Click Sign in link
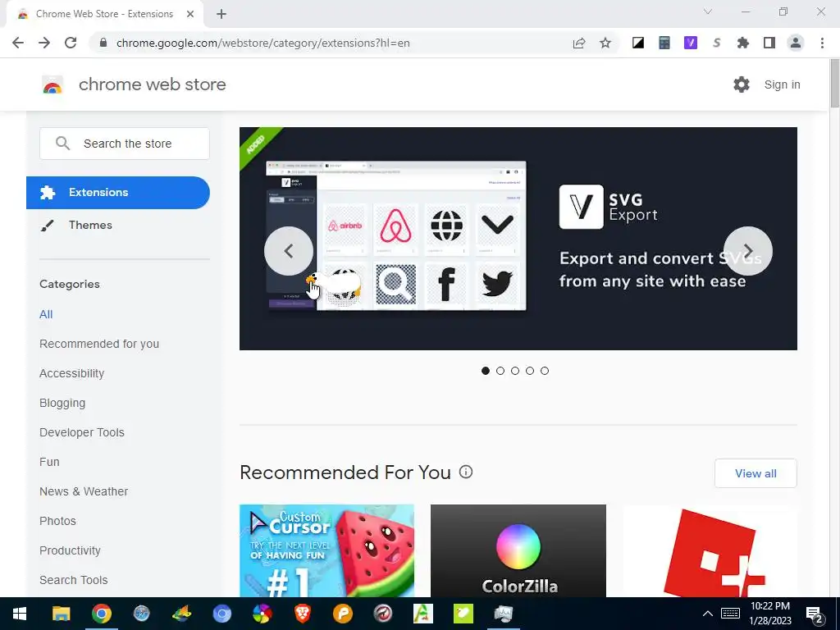The image size is (840, 630). pyautogui.click(x=782, y=84)
